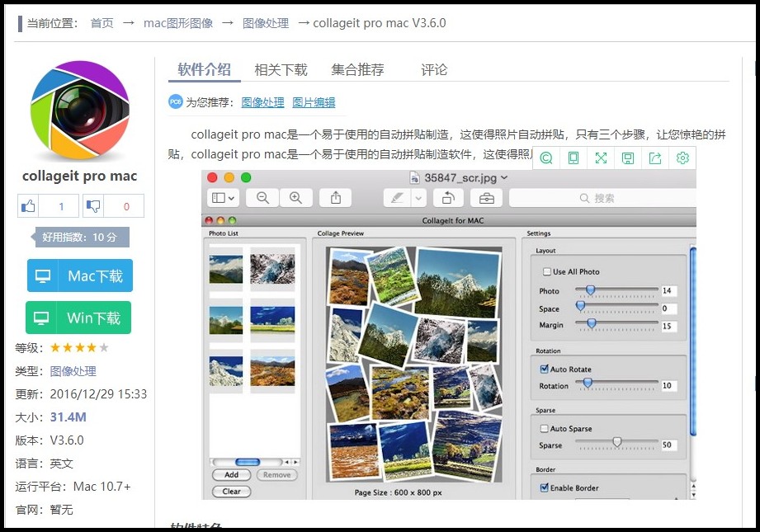This screenshot has height=532, width=760.
Task: Adjust the Sparse slider
Action: click(x=616, y=442)
